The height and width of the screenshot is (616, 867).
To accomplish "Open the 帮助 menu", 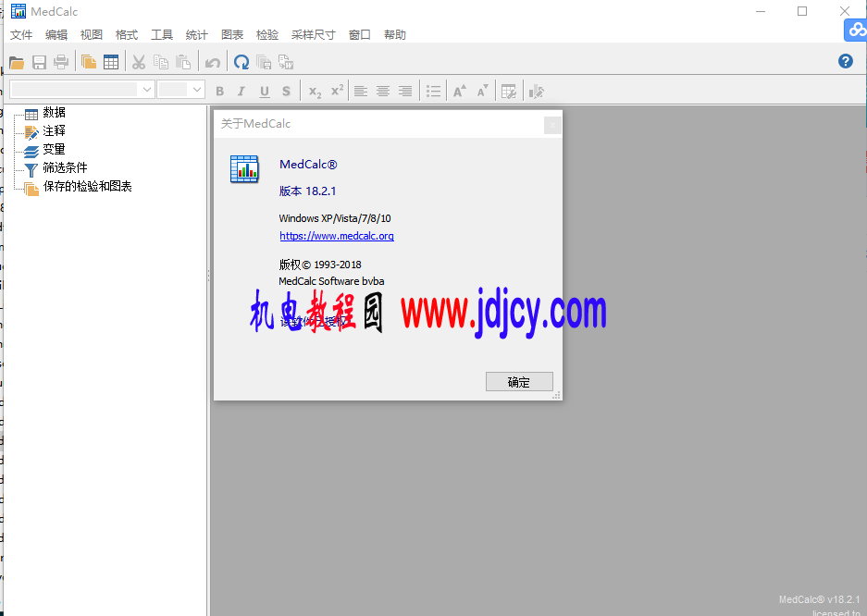I will coord(395,35).
